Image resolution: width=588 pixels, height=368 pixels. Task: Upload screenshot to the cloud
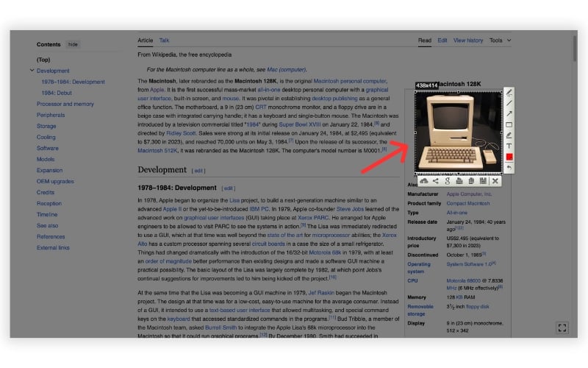point(424,181)
